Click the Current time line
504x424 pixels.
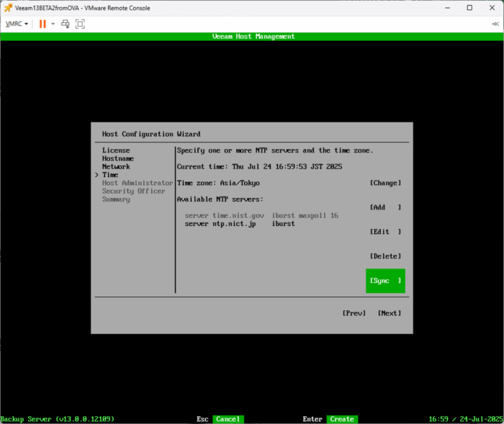[259, 166]
